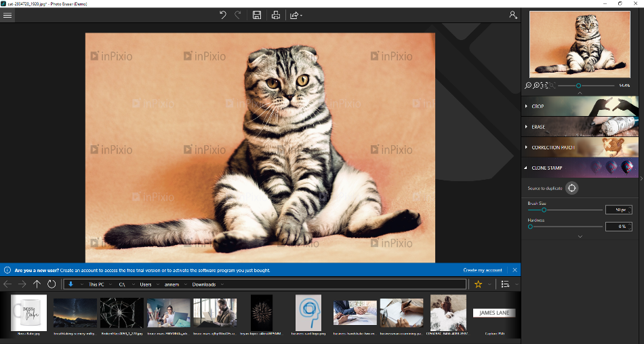This screenshot has height=344, width=644.
Task: Open dropdown next to share icon
Action: (x=302, y=16)
